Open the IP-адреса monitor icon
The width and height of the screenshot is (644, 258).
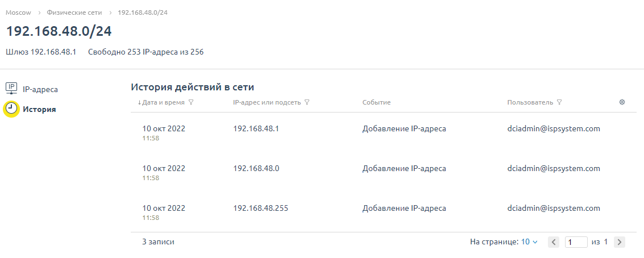[12, 89]
